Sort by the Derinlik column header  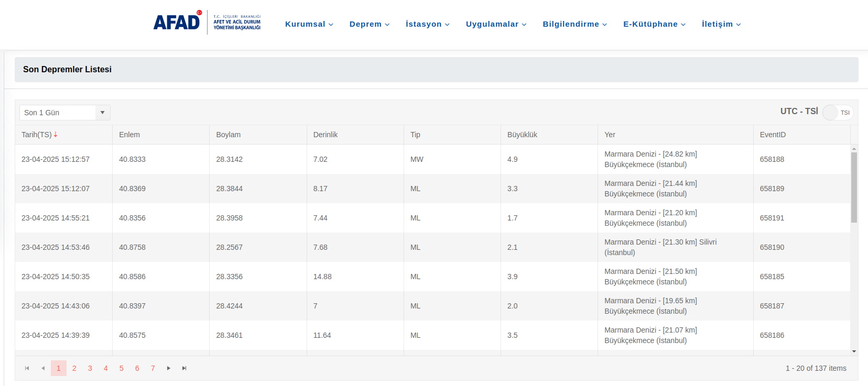pyautogui.click(x=325, y=135)
